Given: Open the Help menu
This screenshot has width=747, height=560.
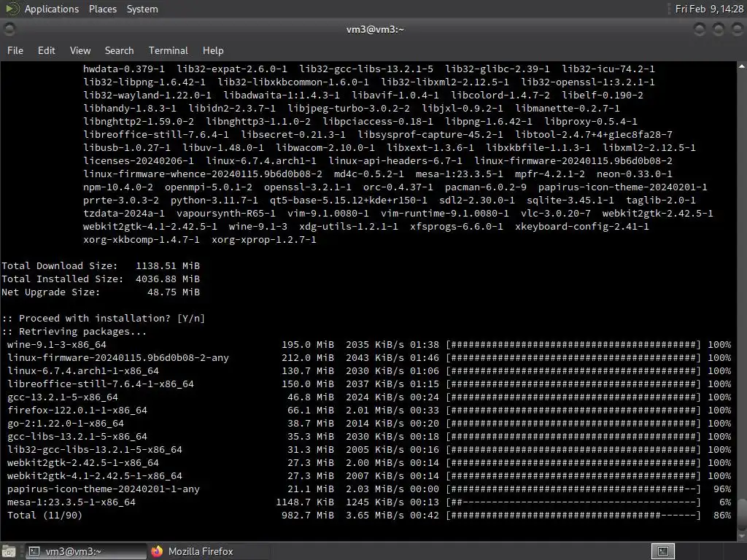Looking at the screenshot, I should (213, 50).
